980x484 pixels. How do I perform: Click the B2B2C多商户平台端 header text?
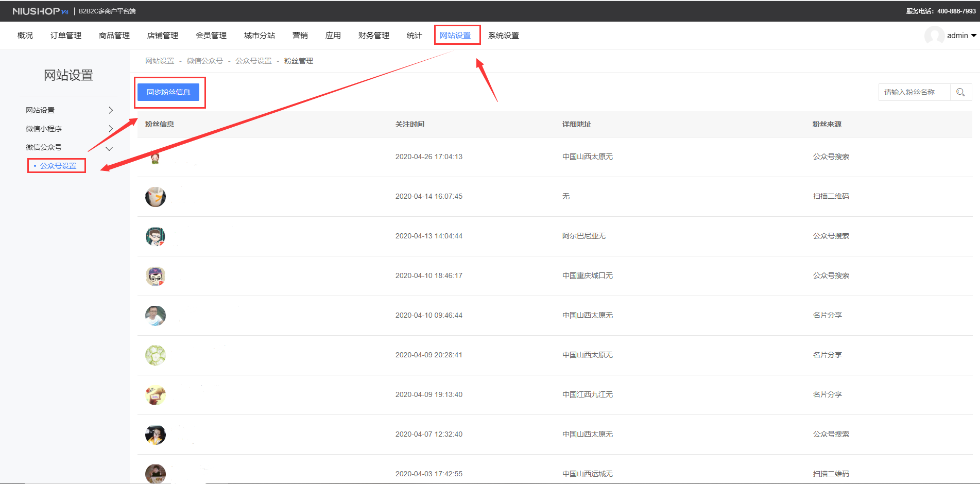point(107,11)
